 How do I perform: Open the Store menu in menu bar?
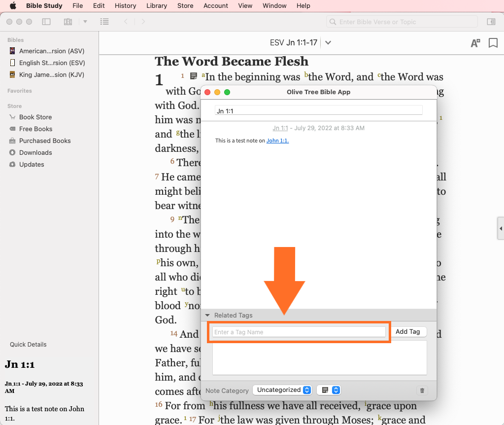pos(185,6)
